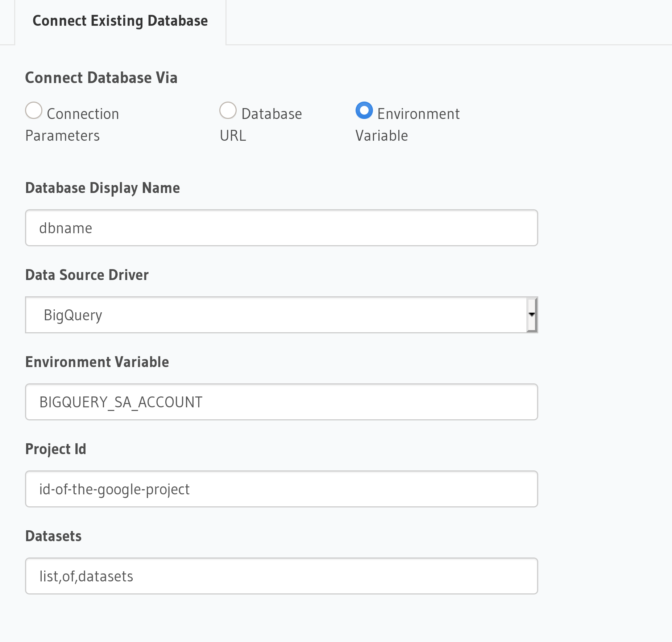Click the 'Data Source Driver' field label
The width and height of the screenshot is (672, 642).
tap(87, 275)
